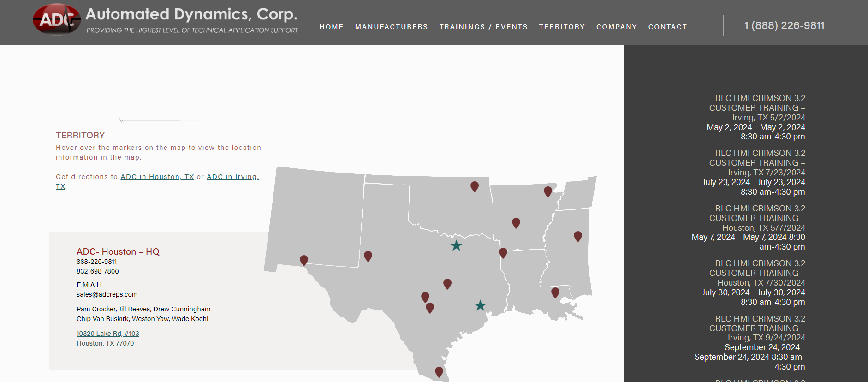
Task: Select the southern tip of Texas marker
Action: pyautogui.click(x=439, y=372)
